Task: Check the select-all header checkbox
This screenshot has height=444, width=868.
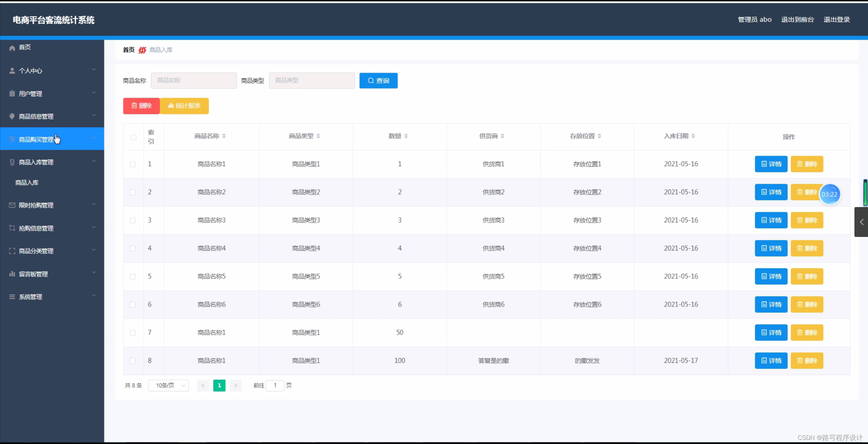Action: (133, 137)
